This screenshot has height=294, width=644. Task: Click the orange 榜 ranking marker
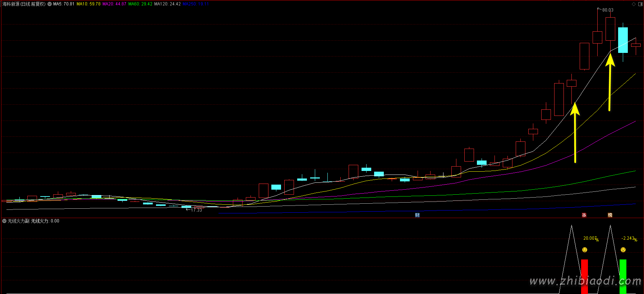click(610, 215)
